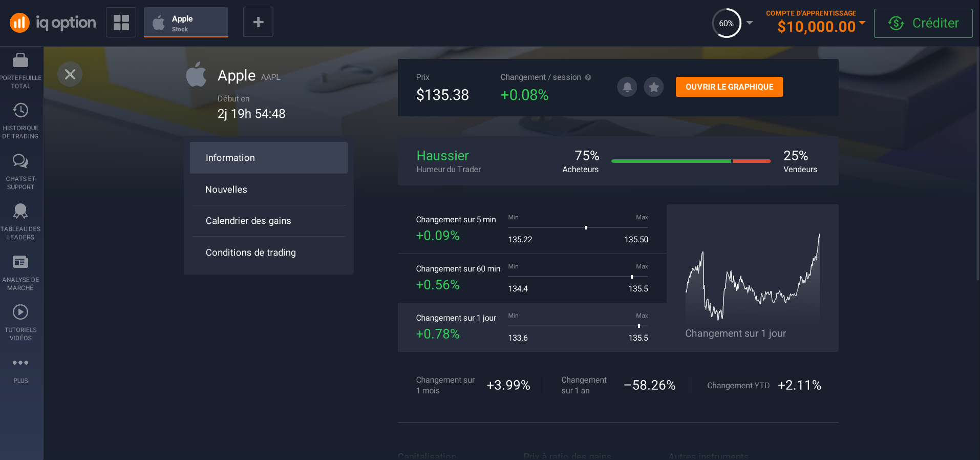This screenshot has width=980, height=460.
Task: Open Calendrier des gains
Action: (269, 221)
